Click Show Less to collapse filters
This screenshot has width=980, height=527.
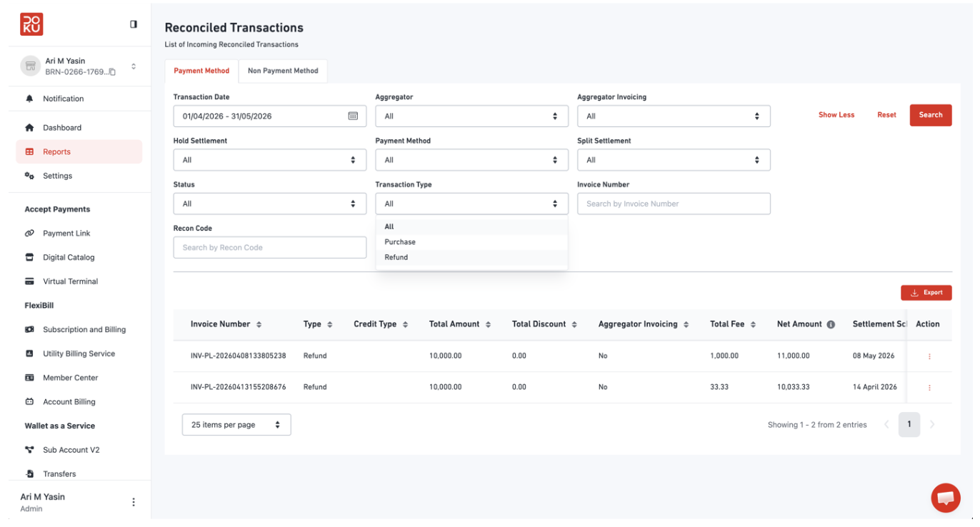tap(836, 115)
